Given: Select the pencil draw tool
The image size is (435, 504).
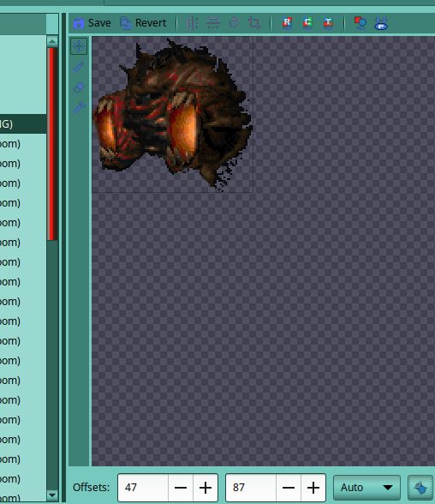Looking at the screenshot, I should [x=79, y=67].
